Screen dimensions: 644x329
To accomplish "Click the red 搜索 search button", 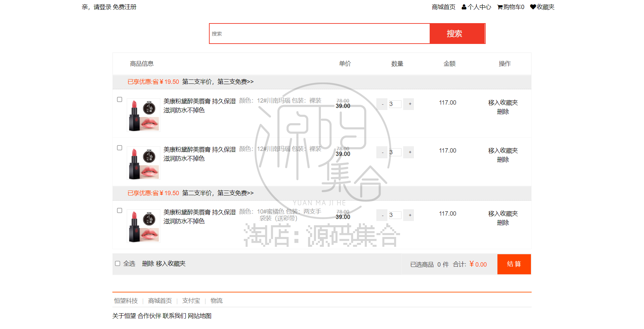I will point(457,34).
